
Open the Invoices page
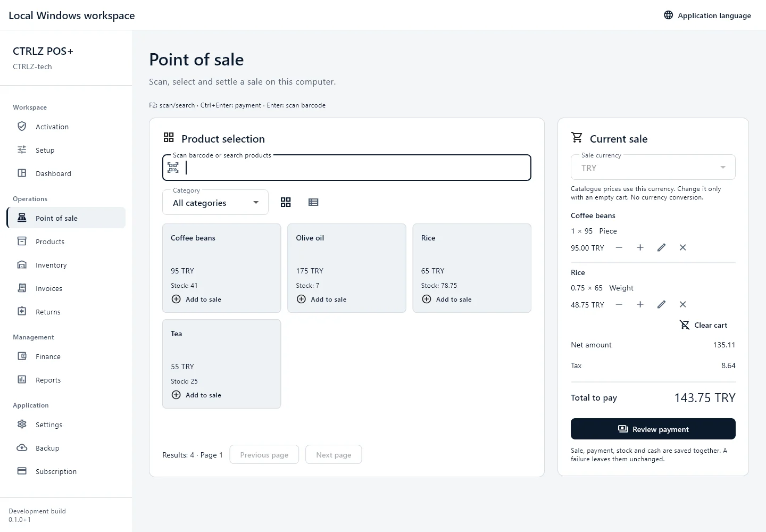coord(66,288)
